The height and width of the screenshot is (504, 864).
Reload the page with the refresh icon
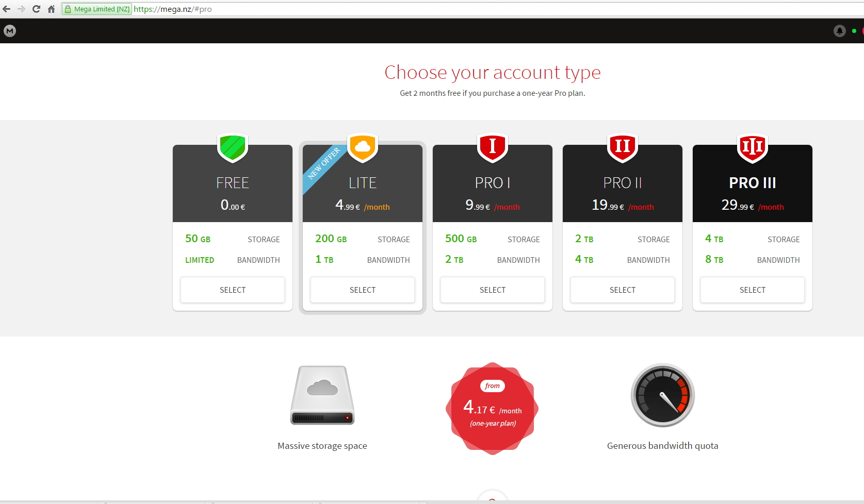(x=36, y=9)
